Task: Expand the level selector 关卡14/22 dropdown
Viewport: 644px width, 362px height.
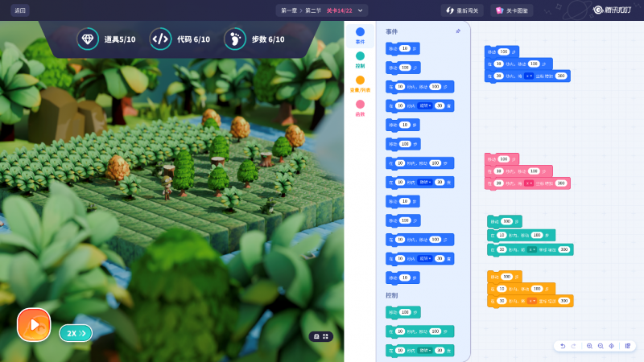Action: pyautogui.click(x=361, y=10)
